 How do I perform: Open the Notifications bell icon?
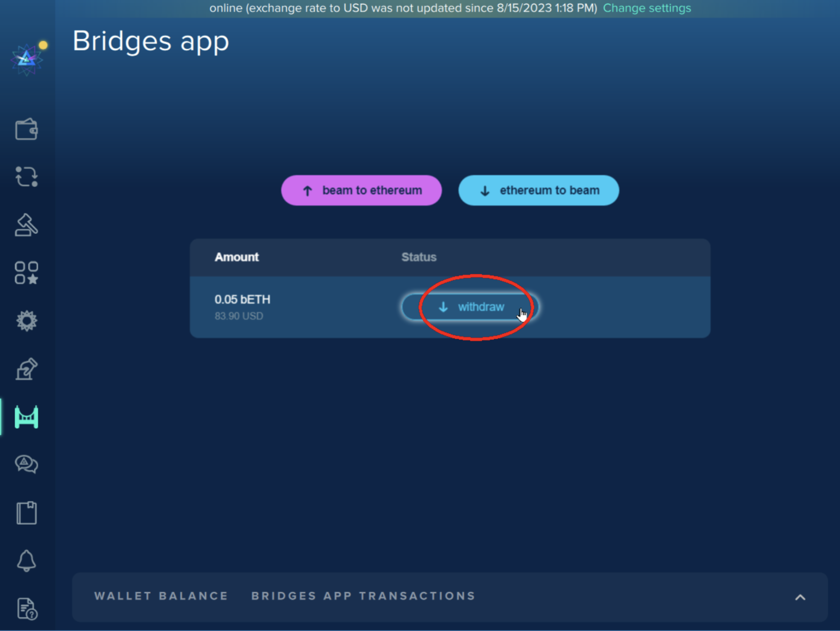coord(27,561)
